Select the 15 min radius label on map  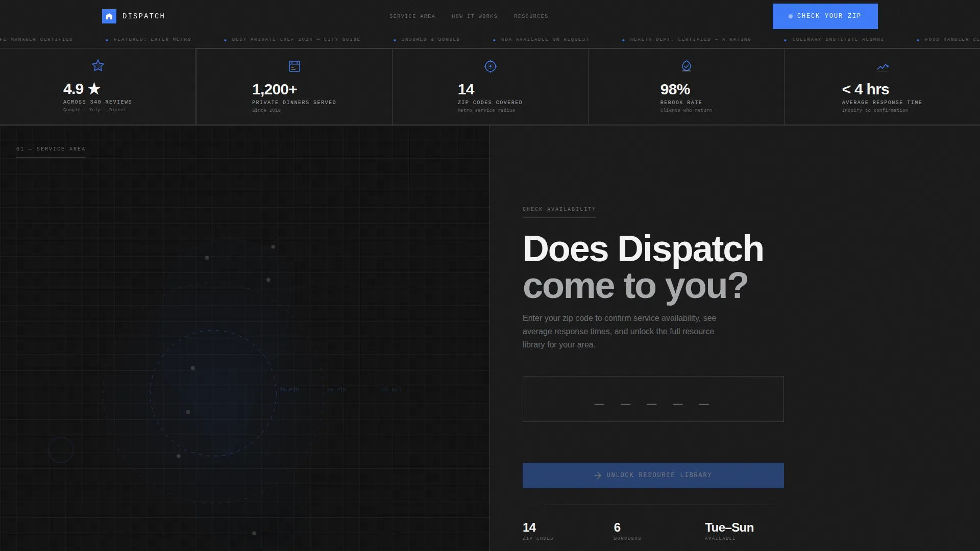click(289, 390)
